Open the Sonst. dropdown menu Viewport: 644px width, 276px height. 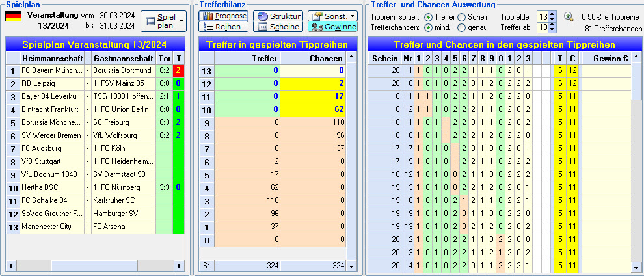[x=332, y=16]
